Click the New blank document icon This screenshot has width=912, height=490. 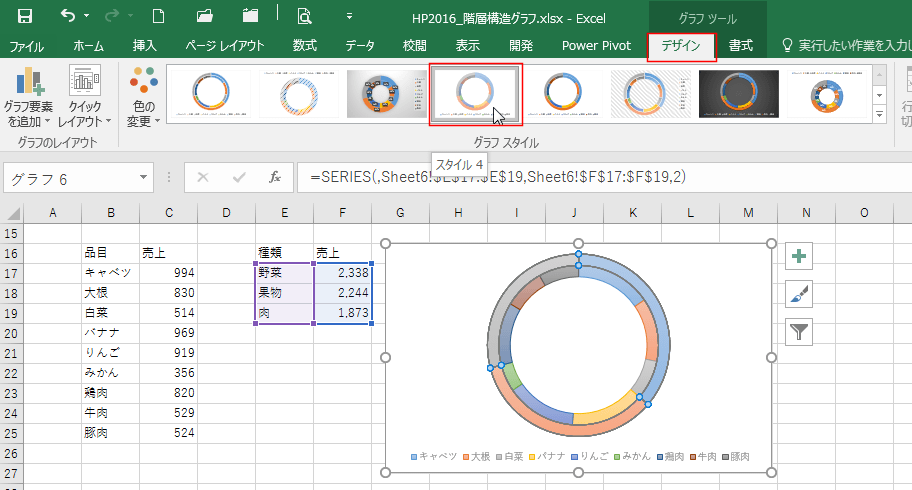click(158, 16)
